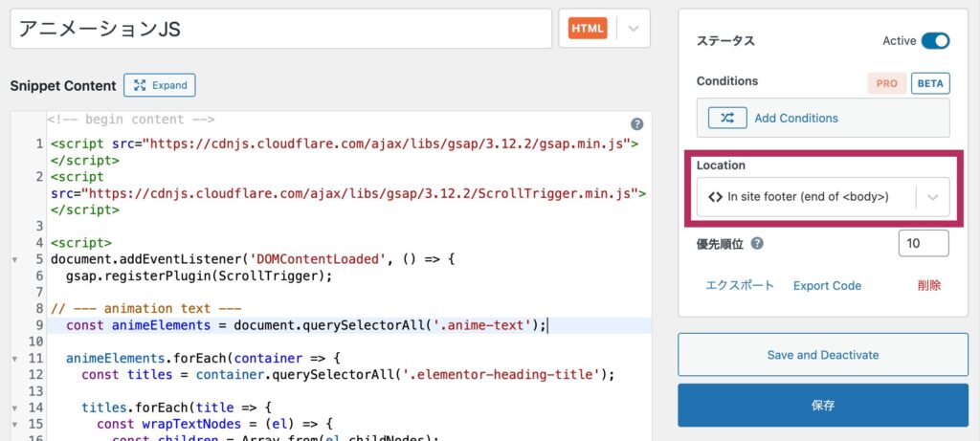Screen dimensions: 980x441
Task: Click the Add Conditions link
Action: click(x=796, y=118)
